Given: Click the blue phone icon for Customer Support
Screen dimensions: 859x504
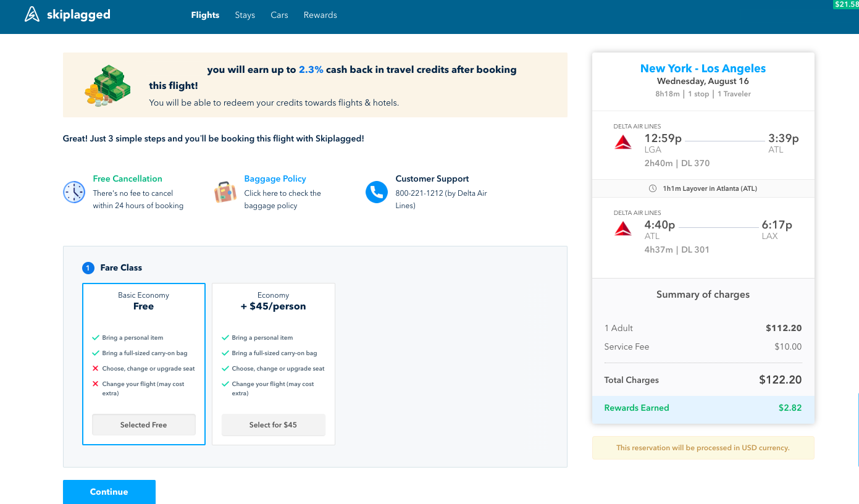Looking at the screenshot, I should coord(377,192).
